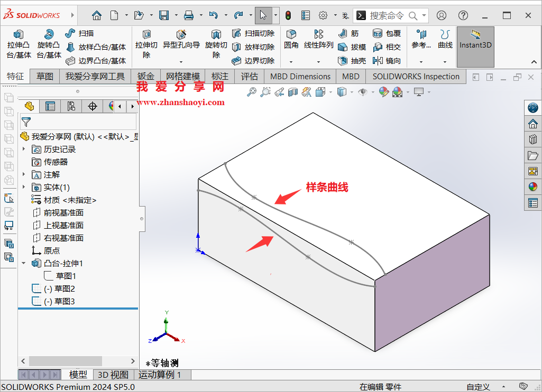The height and width of the screenshot is (392, 542).
Task: Collapse the 凸台-拉伸1 feature node
Action: tap(24, 263)
